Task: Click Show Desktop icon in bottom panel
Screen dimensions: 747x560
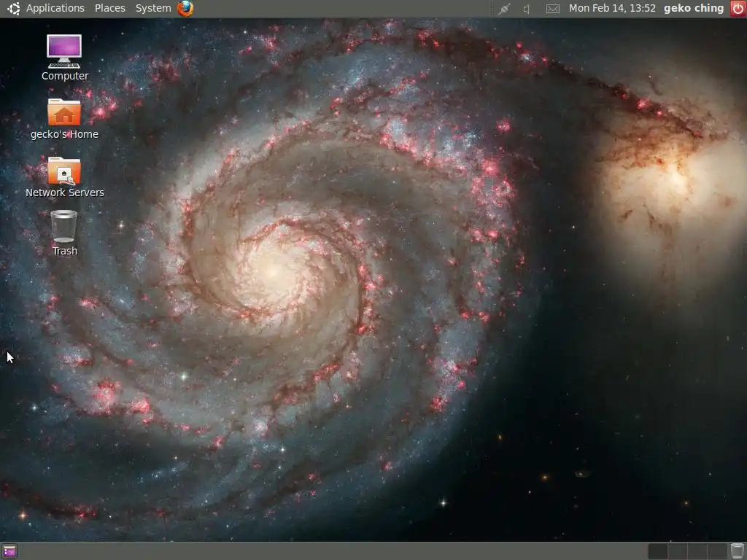Action: point(9,551)
